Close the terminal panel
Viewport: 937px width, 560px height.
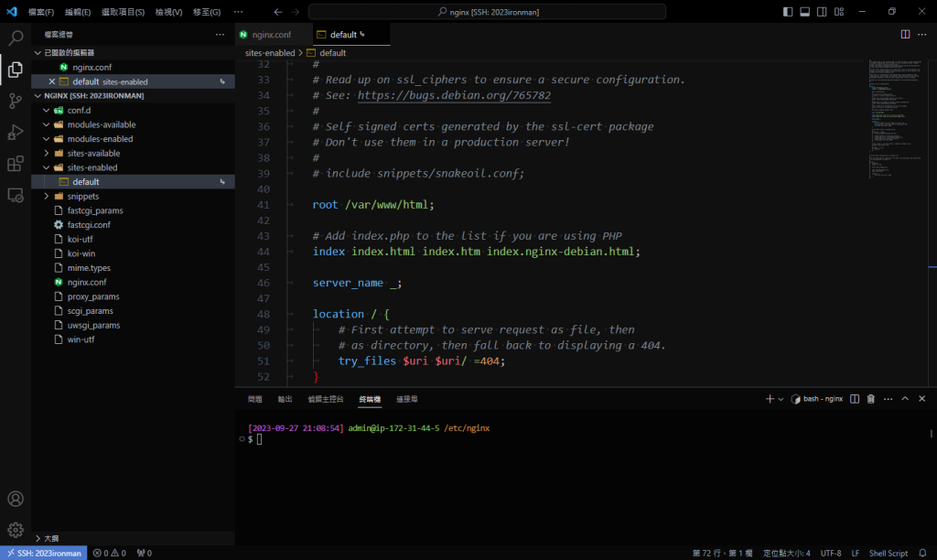[x=922, y=399]
